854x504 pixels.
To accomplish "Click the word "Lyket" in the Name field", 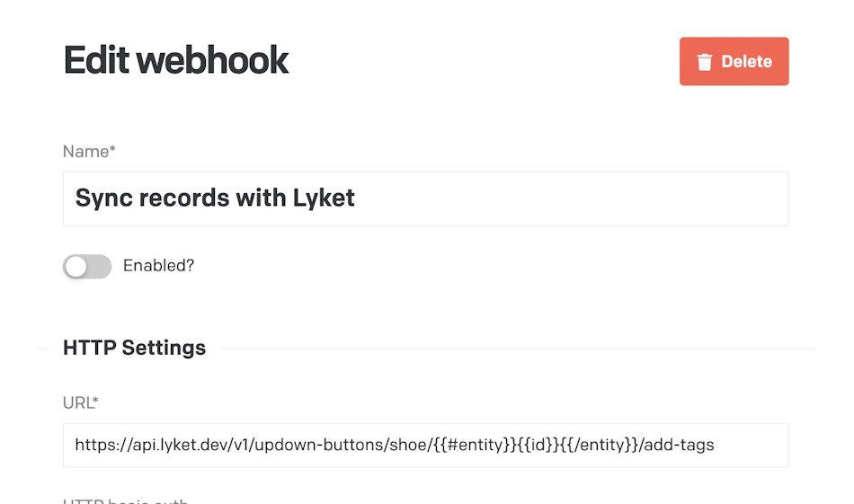I will pyautogui.click(x=324, y=199).
